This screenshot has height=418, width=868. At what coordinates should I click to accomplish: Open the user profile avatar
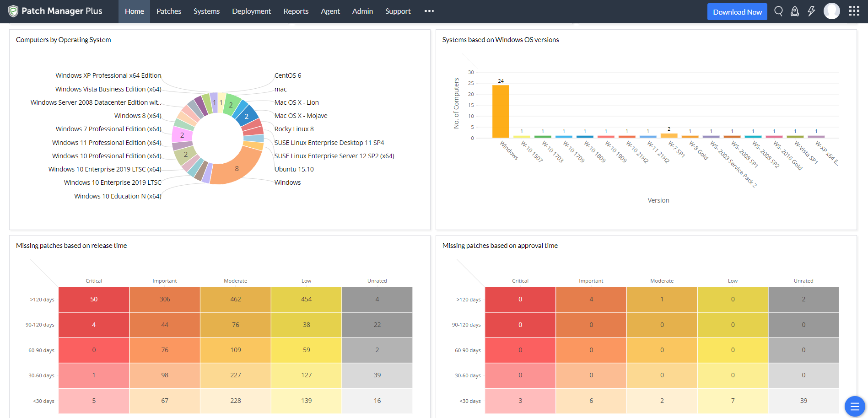(x=831, y=11)
